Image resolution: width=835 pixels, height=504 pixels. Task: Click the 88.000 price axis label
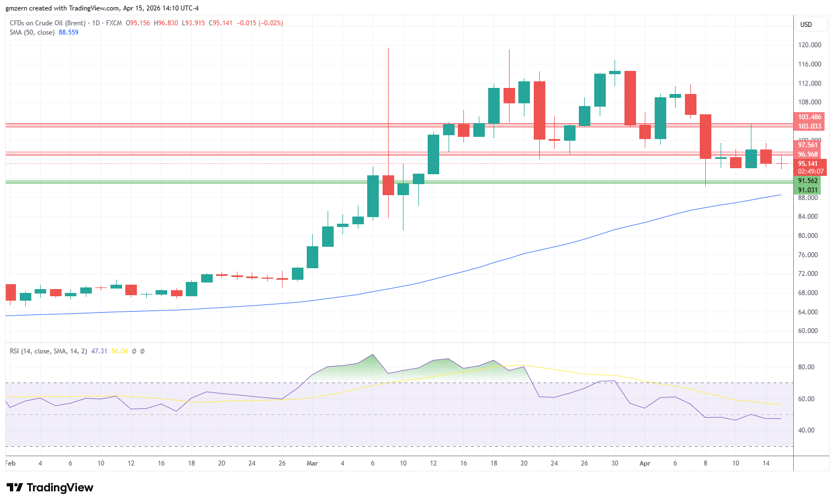808,198
